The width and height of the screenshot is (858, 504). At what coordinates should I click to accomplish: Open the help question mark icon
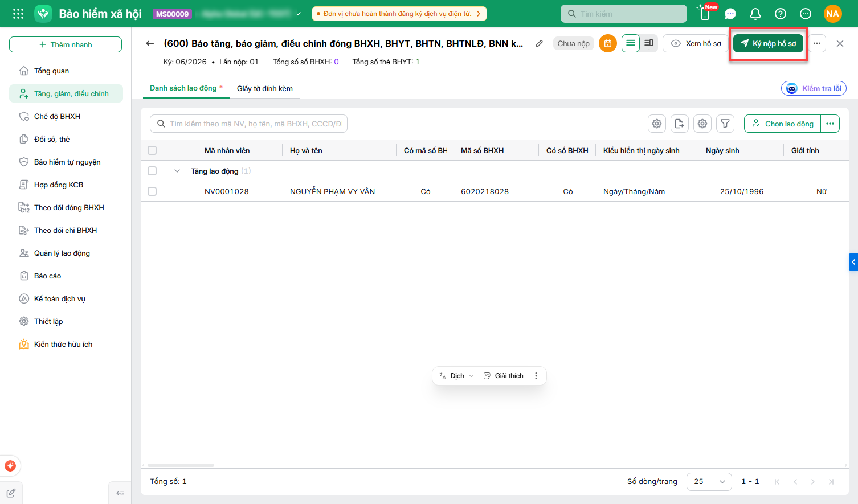781,14
